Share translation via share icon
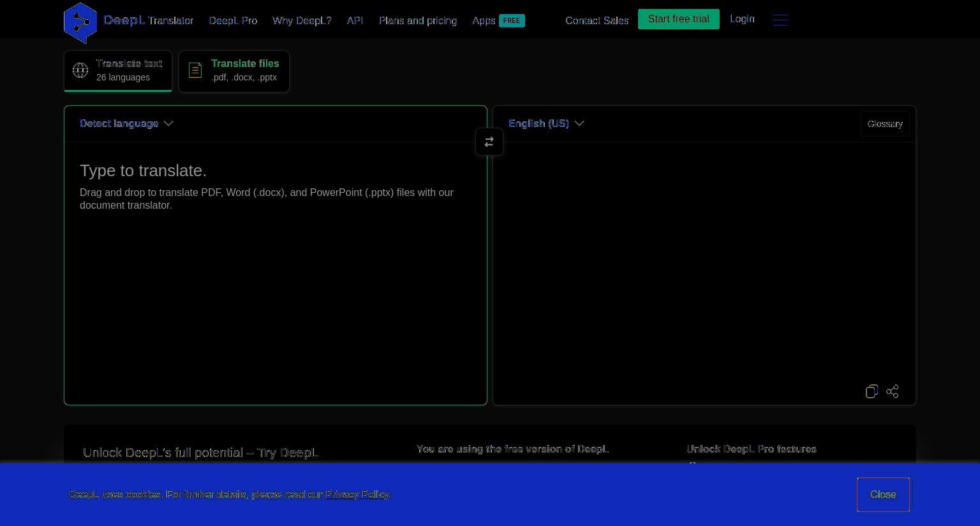This screenshot has width=980, height=526. click(x=893, y=391)
